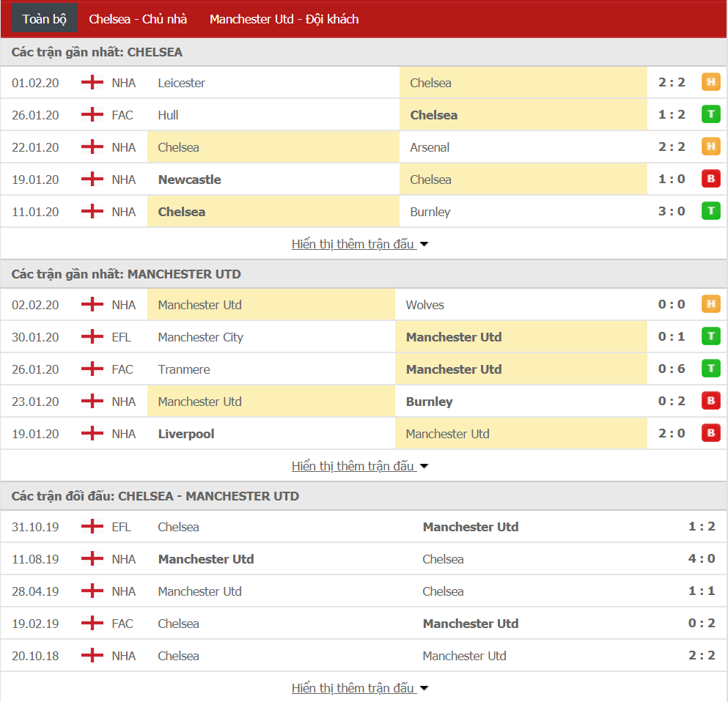
Task: Click Liverpool team name
Action: point(186,434)
